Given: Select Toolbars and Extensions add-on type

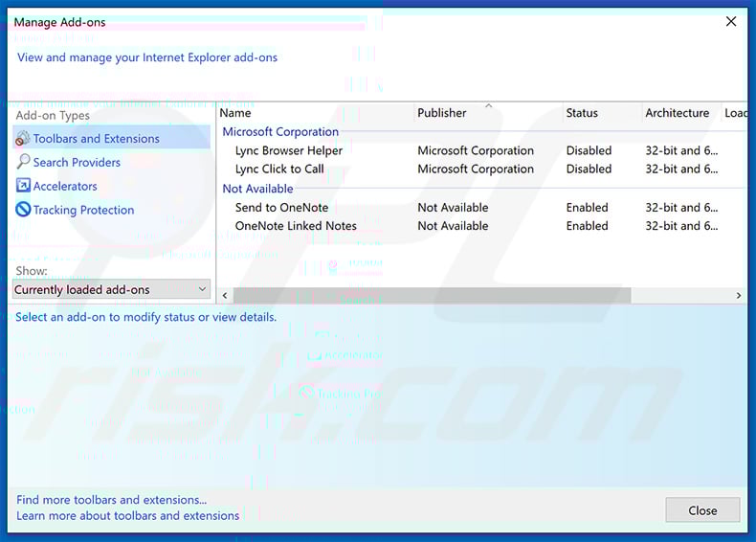Looking at the screenshot, I should coord(112,139).
